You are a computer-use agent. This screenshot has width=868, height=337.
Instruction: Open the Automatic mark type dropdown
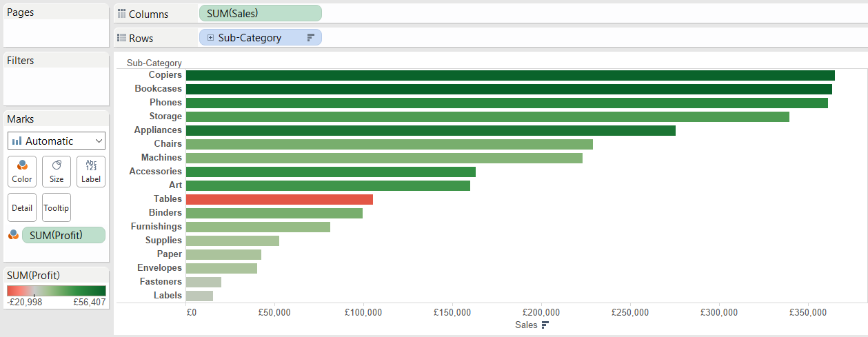[57, 141]
